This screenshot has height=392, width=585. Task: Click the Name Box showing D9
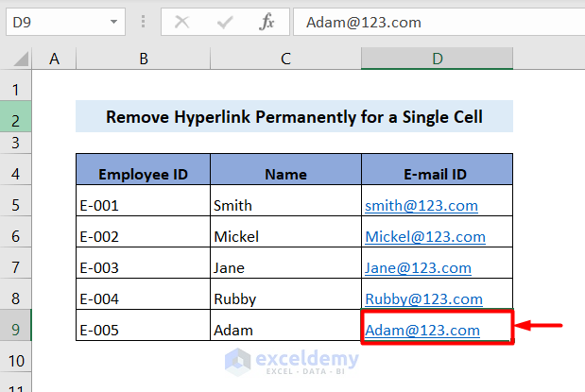point(65,22)
